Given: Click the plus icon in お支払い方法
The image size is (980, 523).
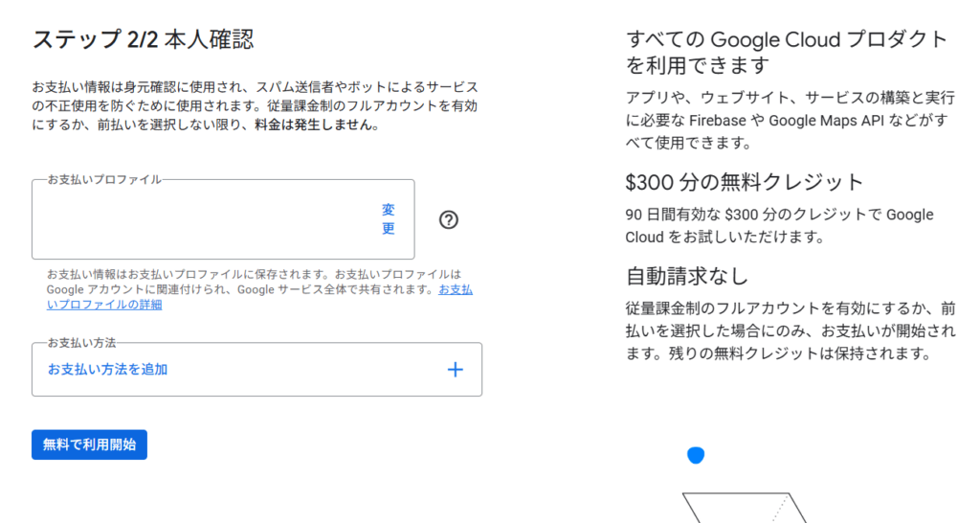Looking at the screenshot, I should 455,370.
